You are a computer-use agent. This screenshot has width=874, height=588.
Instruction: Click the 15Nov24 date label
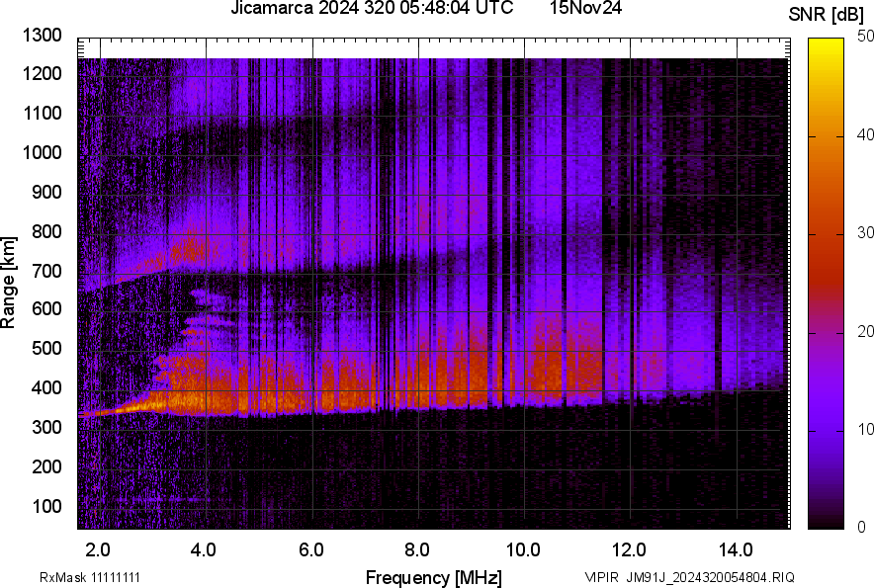point(587,9)
